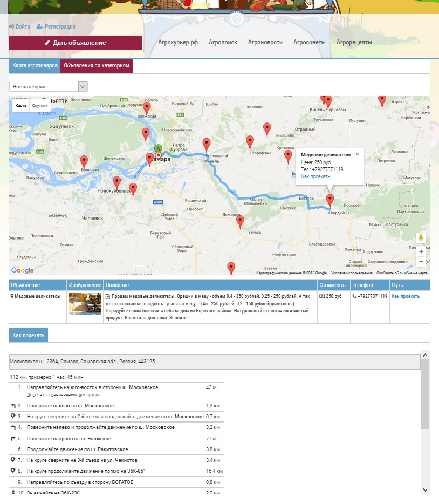Zoom in the map with plus
This screenshot has height=504, width=439.
click(x=421, y=251)
